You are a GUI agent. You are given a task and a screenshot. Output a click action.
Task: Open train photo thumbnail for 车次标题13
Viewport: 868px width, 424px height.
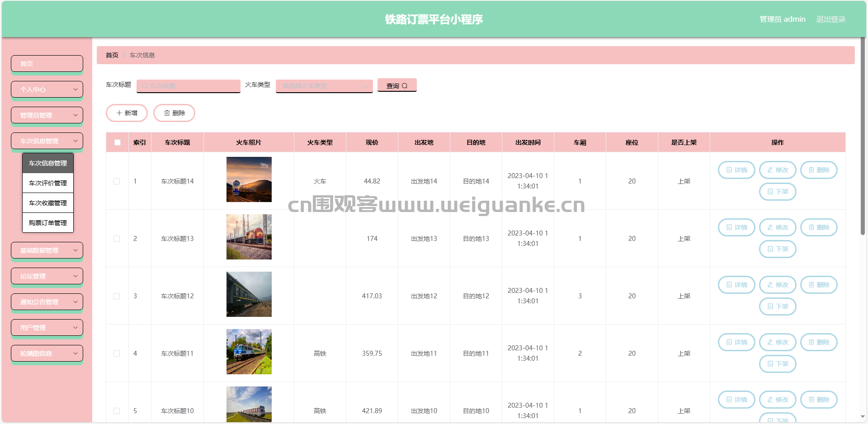tap(249, 237)
